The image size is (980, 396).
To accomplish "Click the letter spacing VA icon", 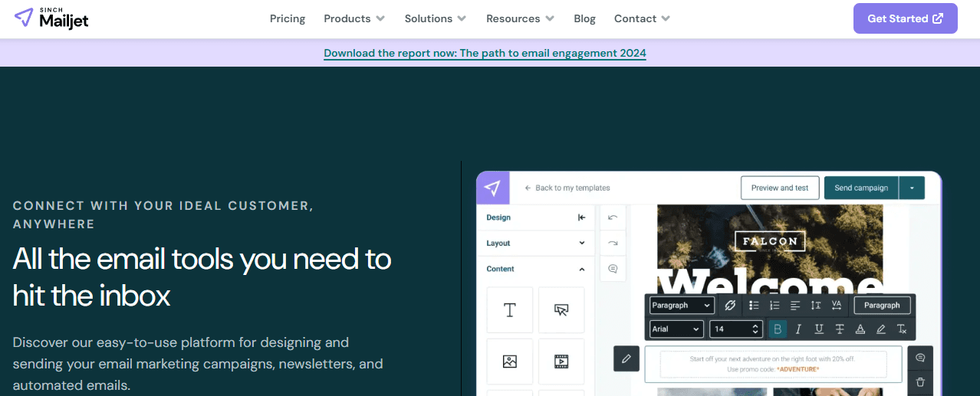I will coord(837,305).
